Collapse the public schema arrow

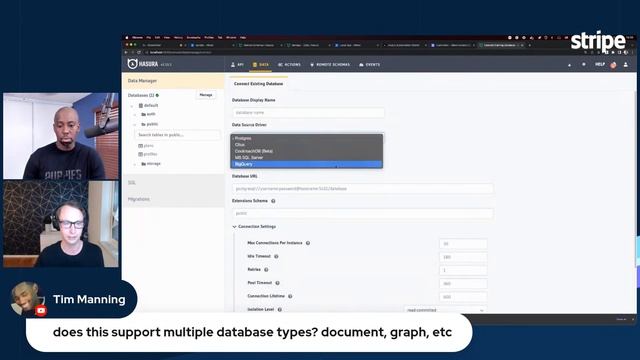tap(135, 124)
